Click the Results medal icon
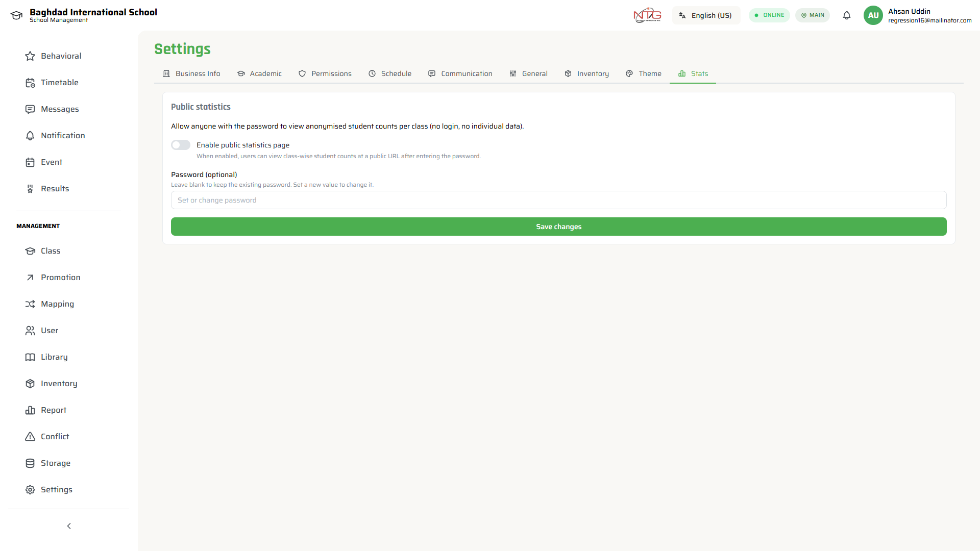Image resolution: width=980 pixels, height=551 pixels. pos(30,189)
